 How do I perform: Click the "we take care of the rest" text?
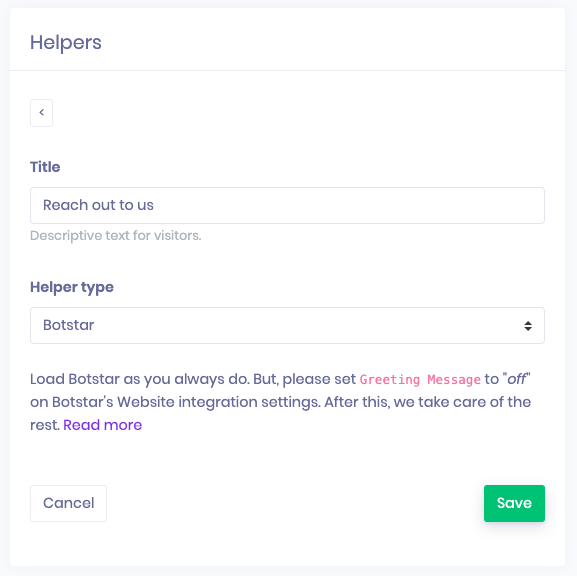[280, 413]
